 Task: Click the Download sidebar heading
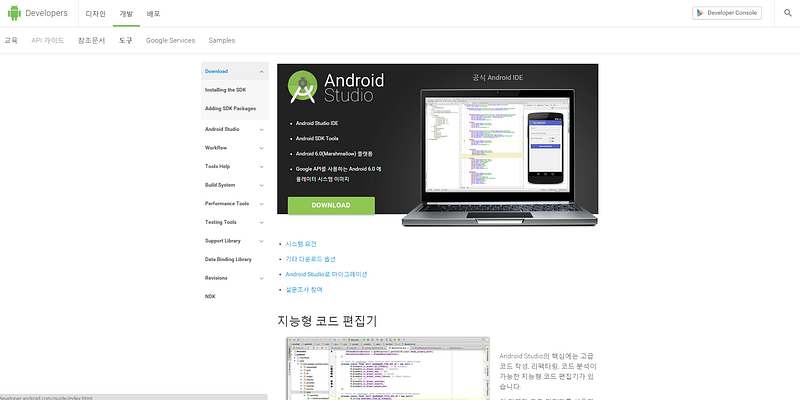216,71
